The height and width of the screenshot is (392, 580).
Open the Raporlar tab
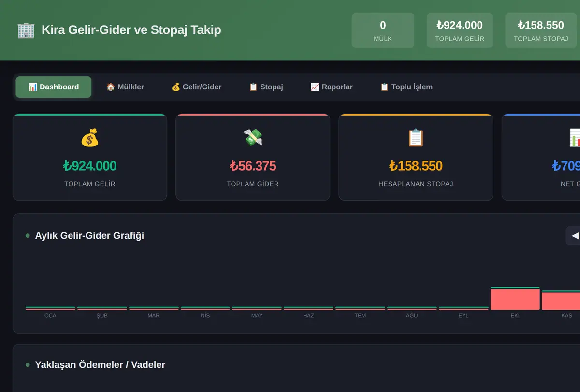[x=332, y=87]
